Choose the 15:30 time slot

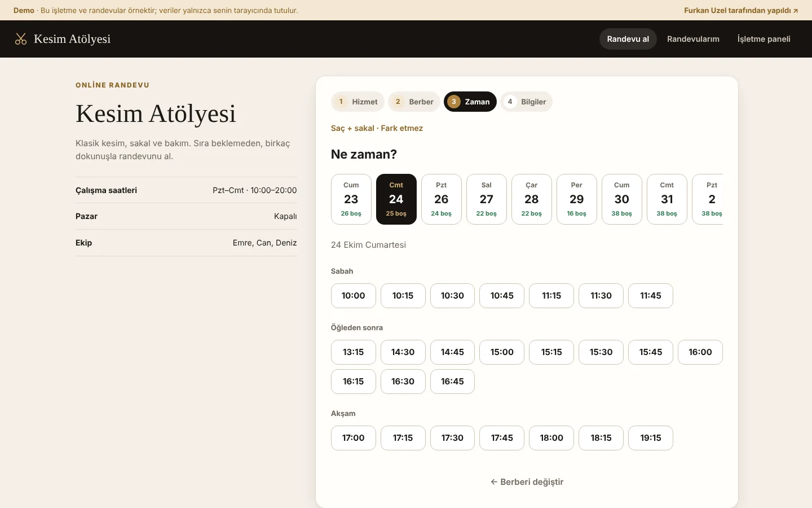point(601,352)
